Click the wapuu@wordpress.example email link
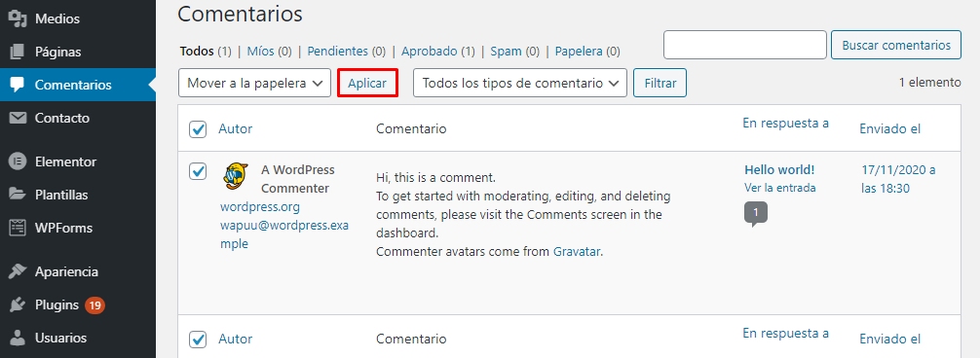This screenshot has width=980, height=358. coord(284,234)
